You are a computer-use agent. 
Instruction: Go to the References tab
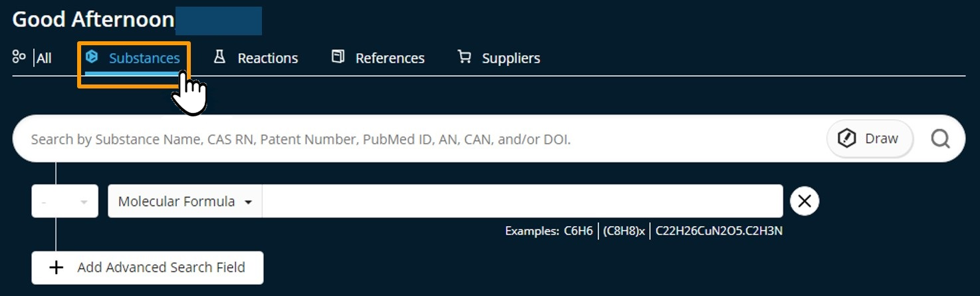coord(390,59)
